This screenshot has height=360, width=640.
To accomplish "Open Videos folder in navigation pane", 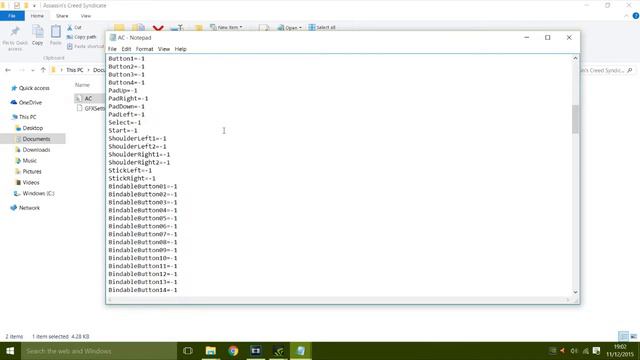I will click(x=31, y=182).
